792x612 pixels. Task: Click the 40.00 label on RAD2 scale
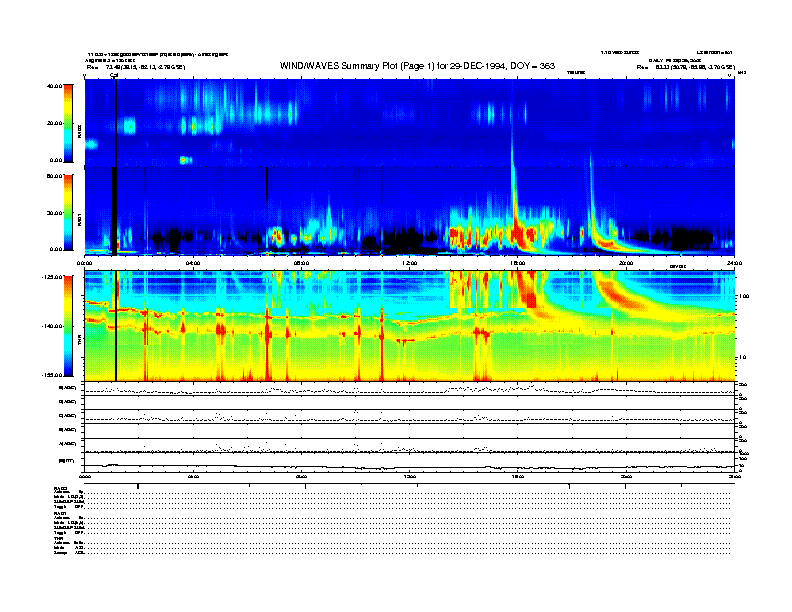coord(54,86)
